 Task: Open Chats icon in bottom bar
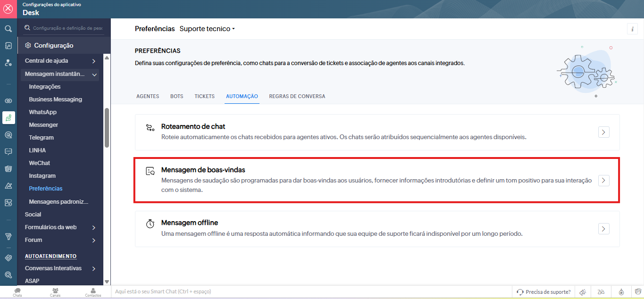click(x=17, y=292)
